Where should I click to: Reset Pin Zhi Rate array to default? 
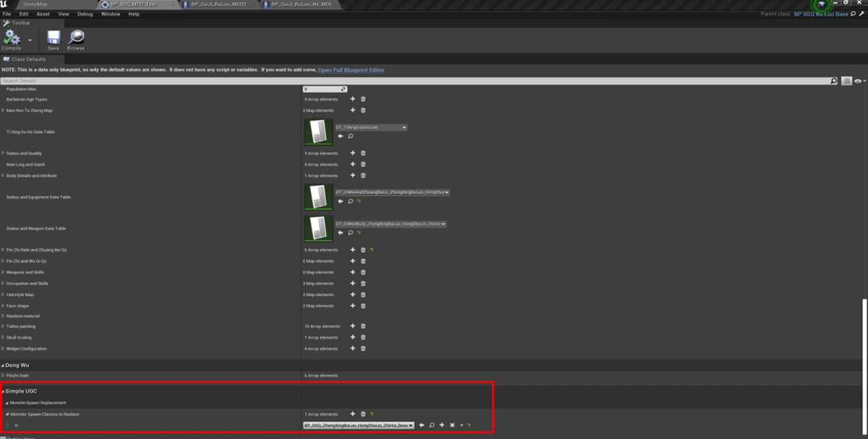(x=372, y=250)
